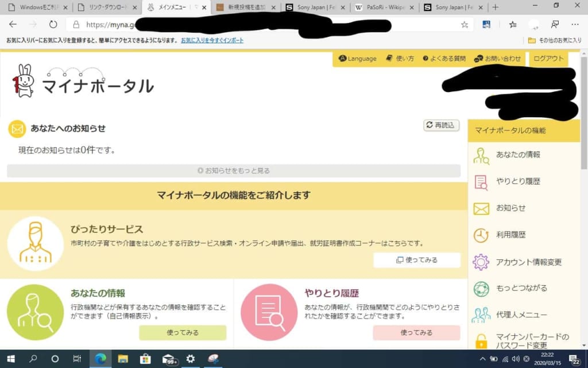The height and width of the screenshot is (368, 588).
Task: Click the green あなたの情報 circle icon
Action: pos(36,312)
